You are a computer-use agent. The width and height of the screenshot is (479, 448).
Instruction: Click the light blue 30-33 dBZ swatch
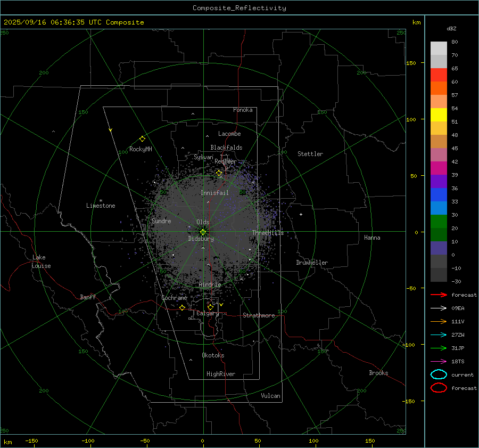(439, 208)
